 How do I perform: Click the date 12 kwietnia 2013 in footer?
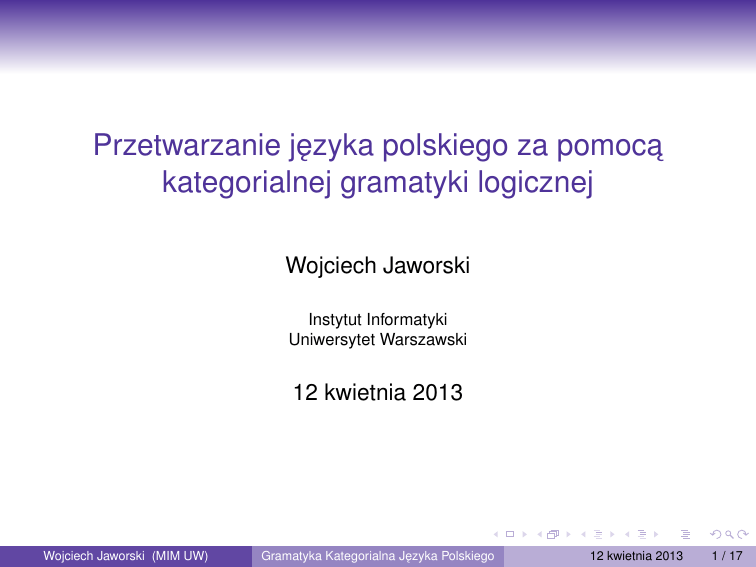[x=636, y=556]
